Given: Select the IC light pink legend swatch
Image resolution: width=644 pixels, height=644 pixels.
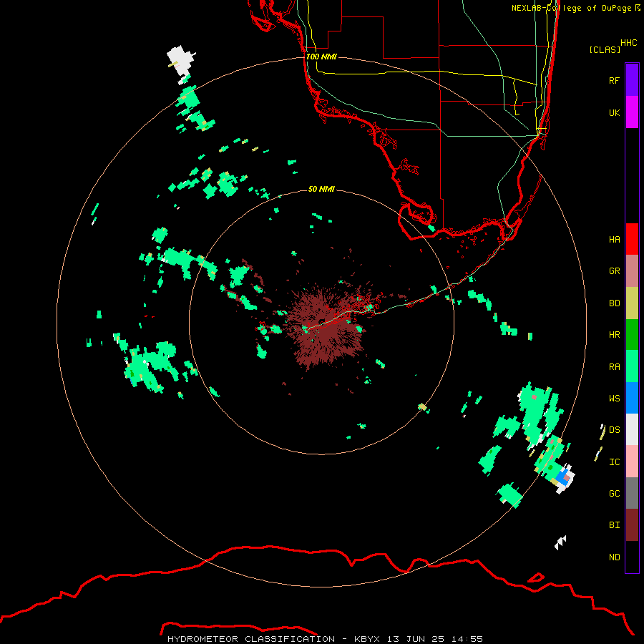Looking at the screenshot, I should [632, 462].
